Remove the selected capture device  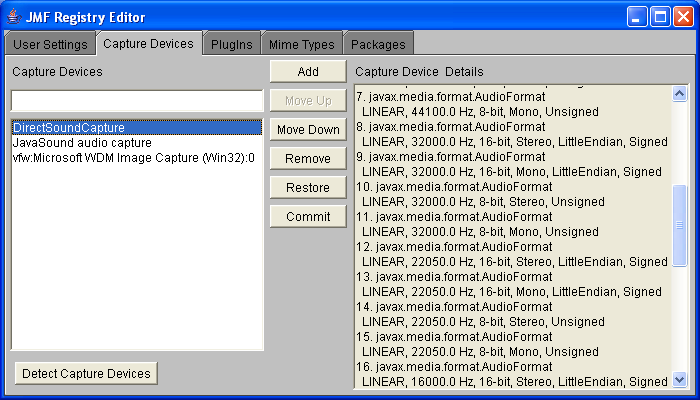[x=308, y=158]
